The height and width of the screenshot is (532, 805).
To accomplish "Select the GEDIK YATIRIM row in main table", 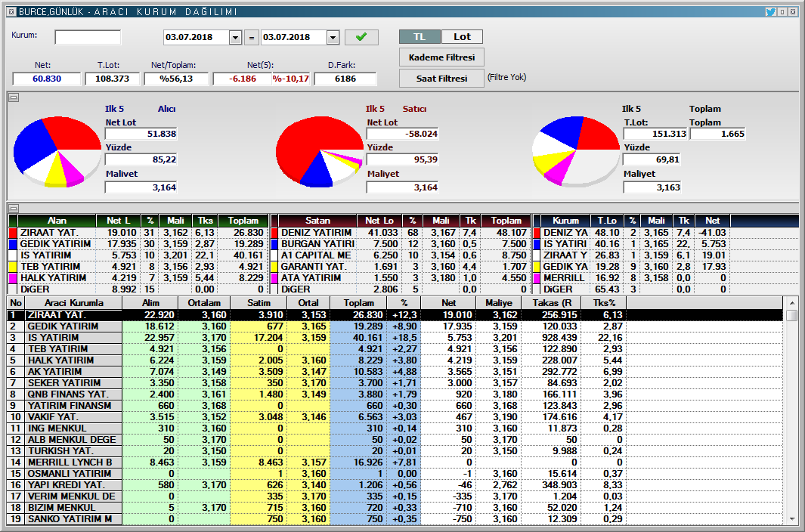I will click(395, 326).
